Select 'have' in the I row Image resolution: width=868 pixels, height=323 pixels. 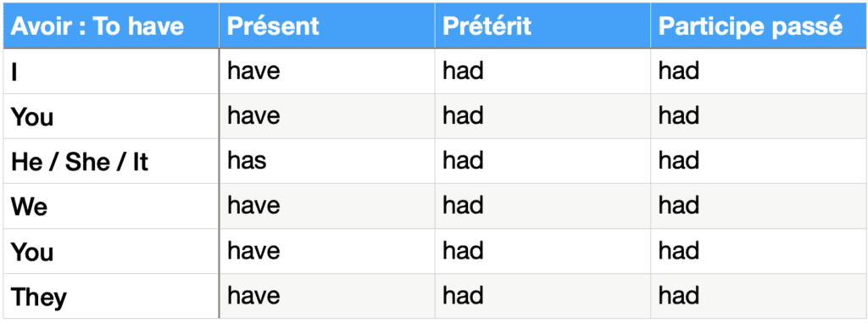pos(253,71)
